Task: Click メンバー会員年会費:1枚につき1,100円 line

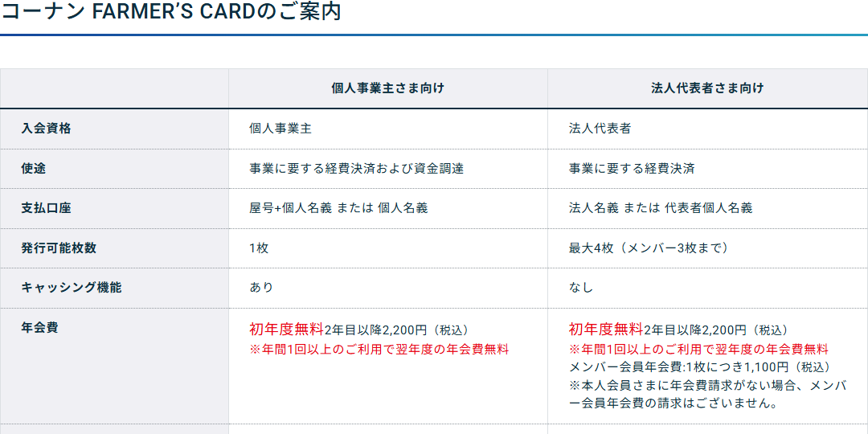Action: 700,367
